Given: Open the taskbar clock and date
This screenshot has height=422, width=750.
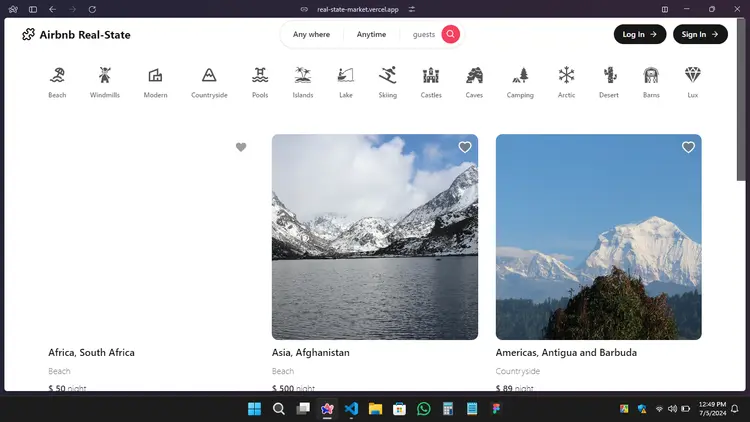Looking at the screenshot, I should point(712,409).
